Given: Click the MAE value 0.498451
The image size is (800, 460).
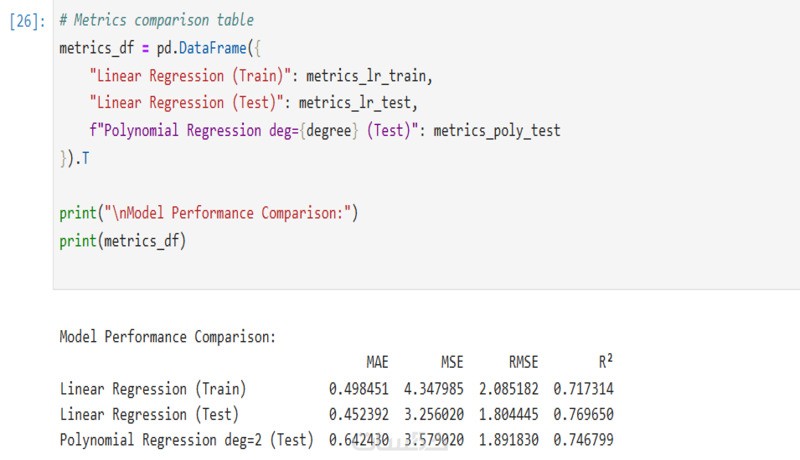Looking at the screenshot, I should pos(358,389).
